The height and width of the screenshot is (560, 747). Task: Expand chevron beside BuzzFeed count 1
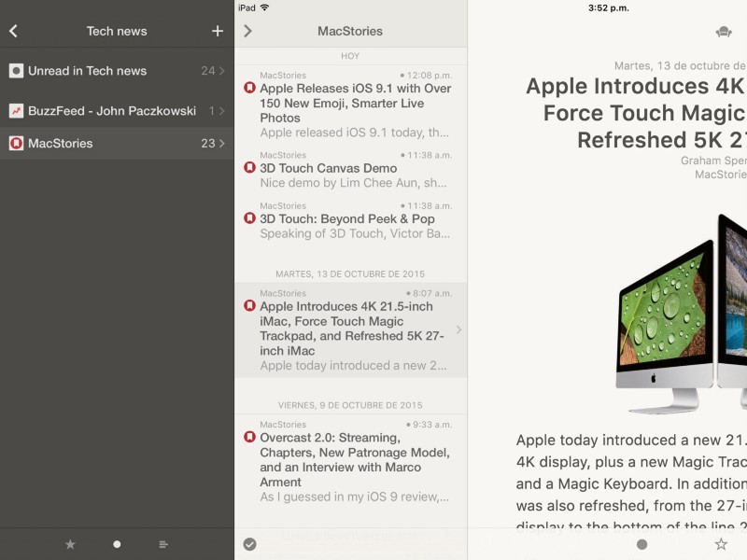tap(222, 111)
